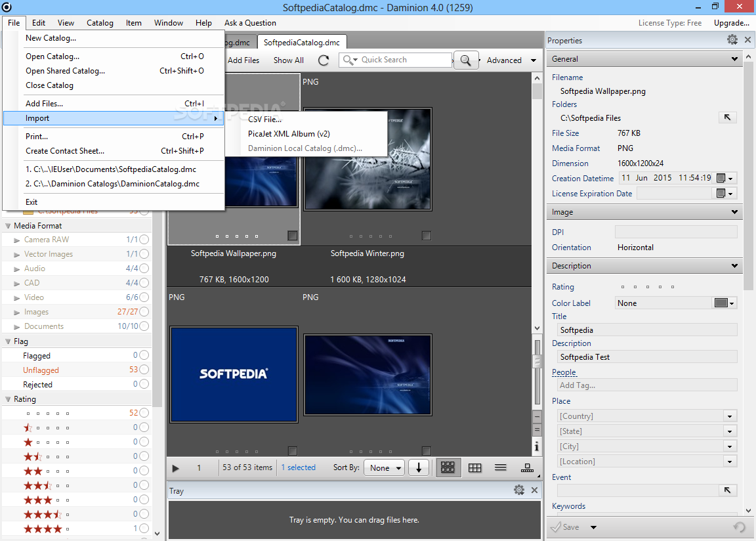Click Ask a Question menu link
Viewport: 756px width, 541px height.
tap(250, 23)
